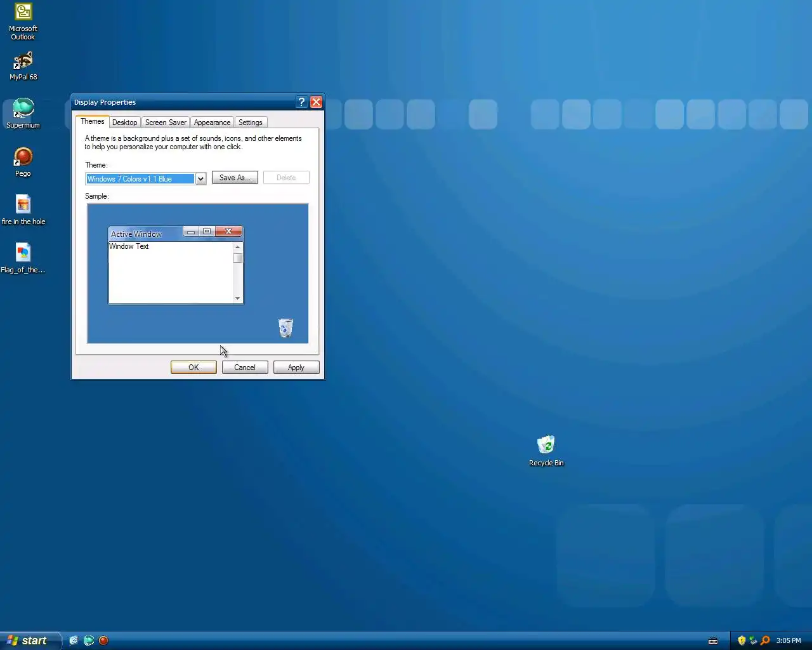Go to the Settings tab
Image resolution: width=812 pixels, height=650 pixels.
click(x=251, y=123)
